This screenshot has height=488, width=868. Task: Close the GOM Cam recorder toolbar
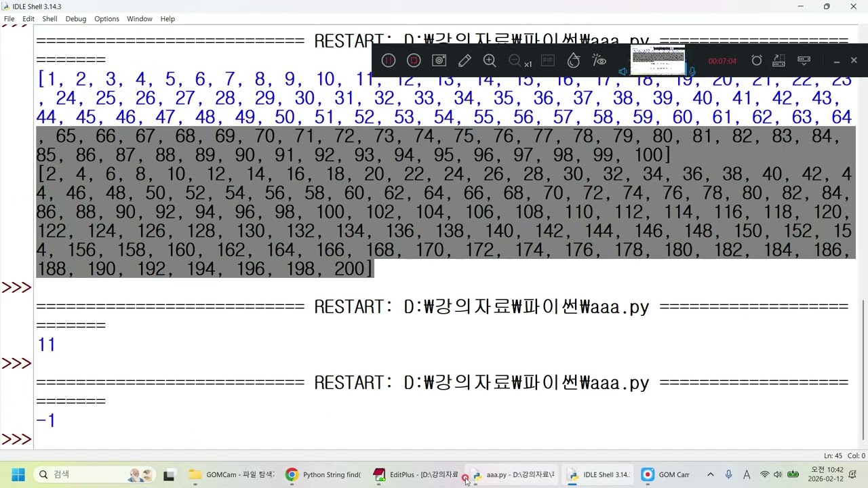[854, 60]
